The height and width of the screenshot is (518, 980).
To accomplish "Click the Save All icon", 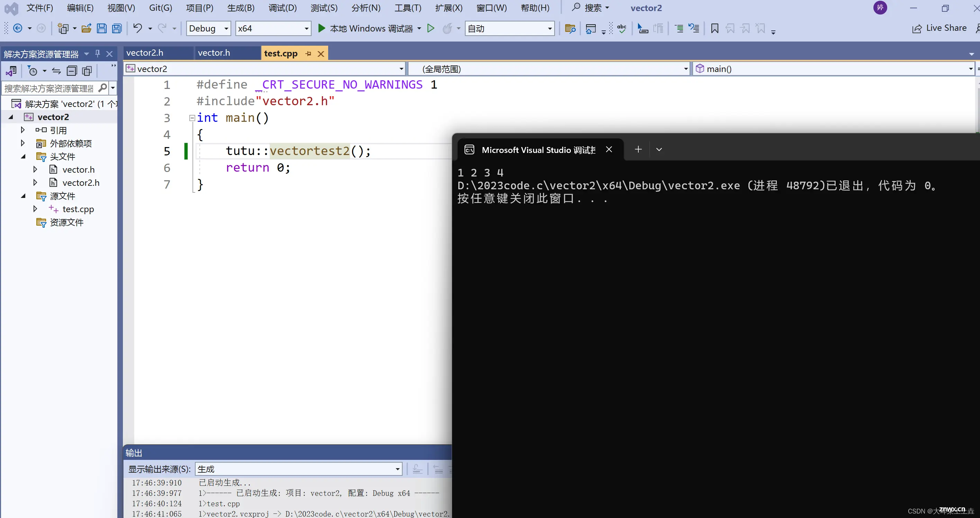I will (x=117, y=28).
